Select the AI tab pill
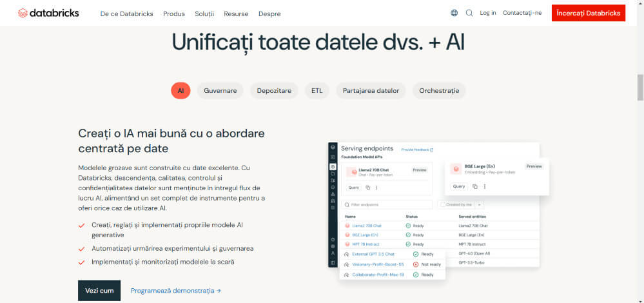 [x=181, y=91]
